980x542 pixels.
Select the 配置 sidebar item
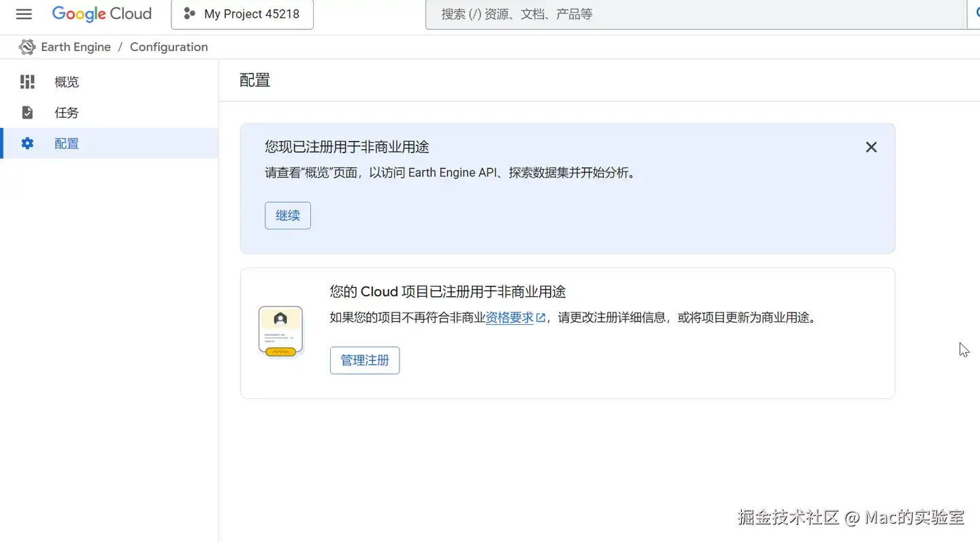click(109, 144)
